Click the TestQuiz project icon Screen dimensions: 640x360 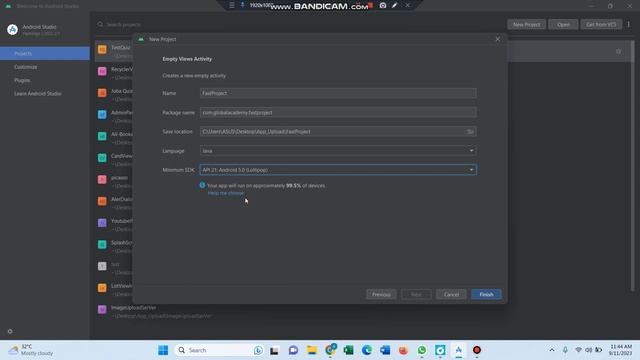coord(102,49)
